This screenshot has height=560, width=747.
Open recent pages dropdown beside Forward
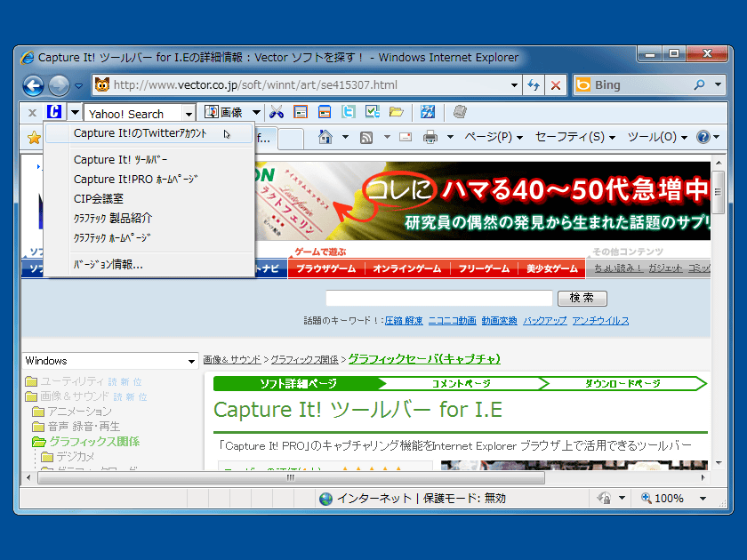point(78,86)
